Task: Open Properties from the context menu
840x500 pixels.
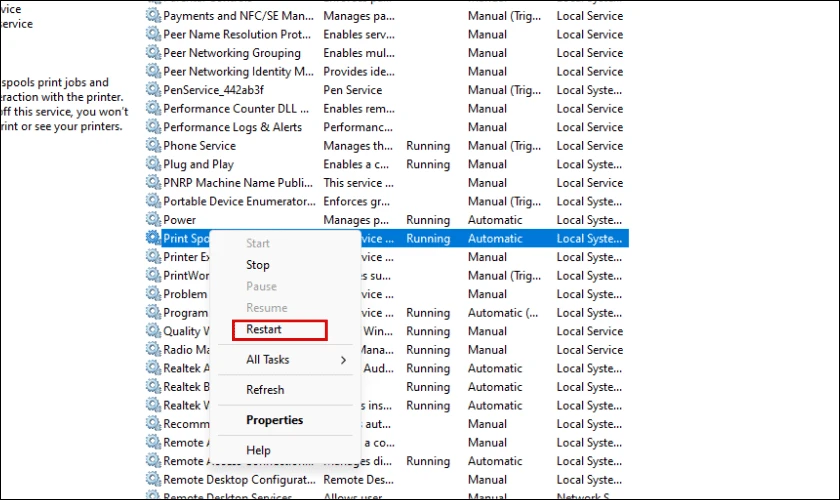Action: pyautogui.click(x=274, y=420)
